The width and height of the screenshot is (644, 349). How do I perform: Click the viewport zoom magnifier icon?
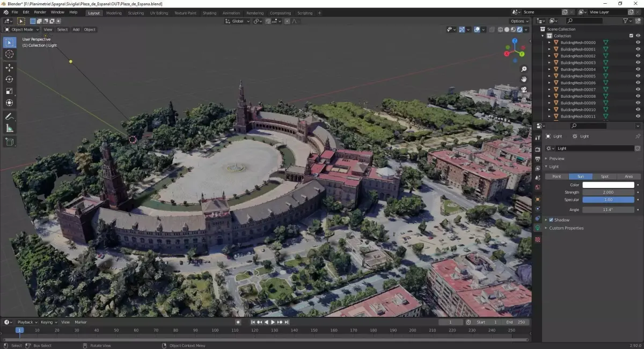pyautogui.click(x=524, y=69)
